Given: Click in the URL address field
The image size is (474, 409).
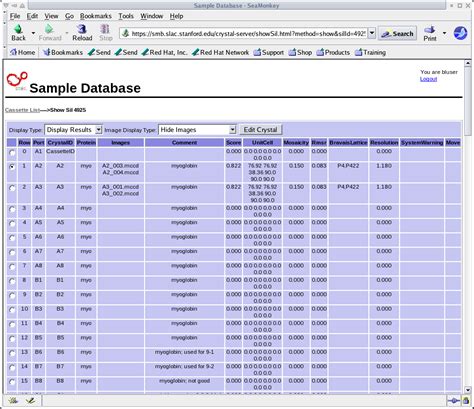Looking at the screenshot, I should click(248, 33).
